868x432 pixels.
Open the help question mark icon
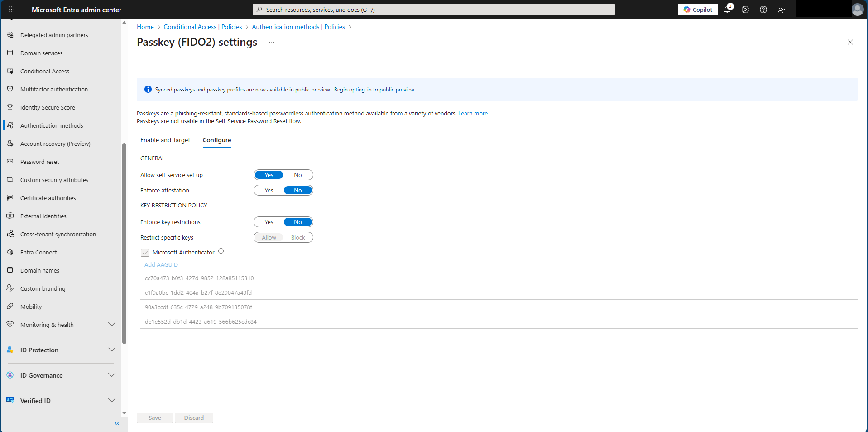point(763,10)
